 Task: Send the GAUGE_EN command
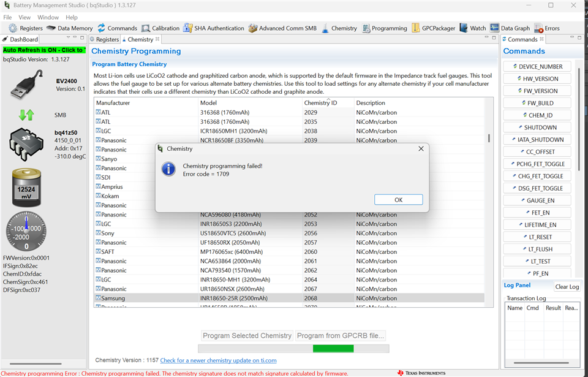[x=537, y=200]
